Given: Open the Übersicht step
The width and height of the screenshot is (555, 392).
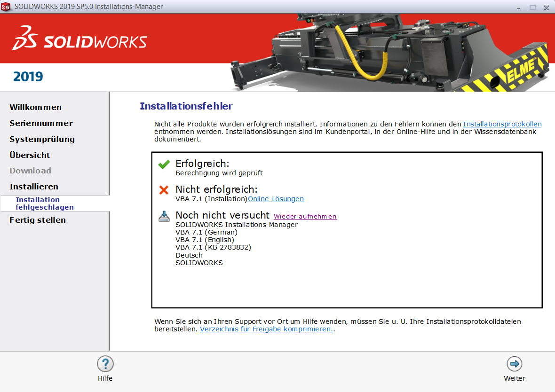Looking at the screenshot, I should [x=30, y=155].
